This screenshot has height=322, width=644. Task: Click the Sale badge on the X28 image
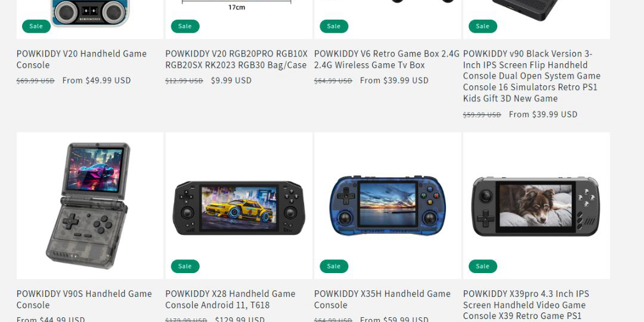185,266
